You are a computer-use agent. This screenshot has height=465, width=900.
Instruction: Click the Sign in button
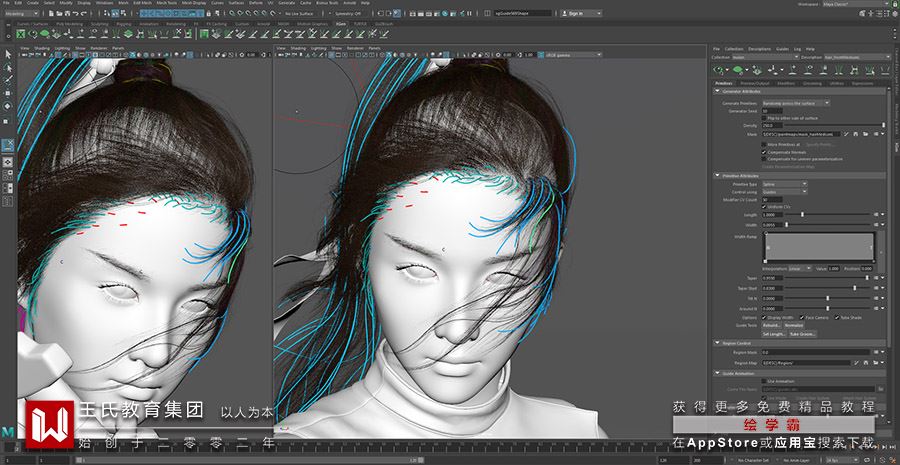click(581, 13)
